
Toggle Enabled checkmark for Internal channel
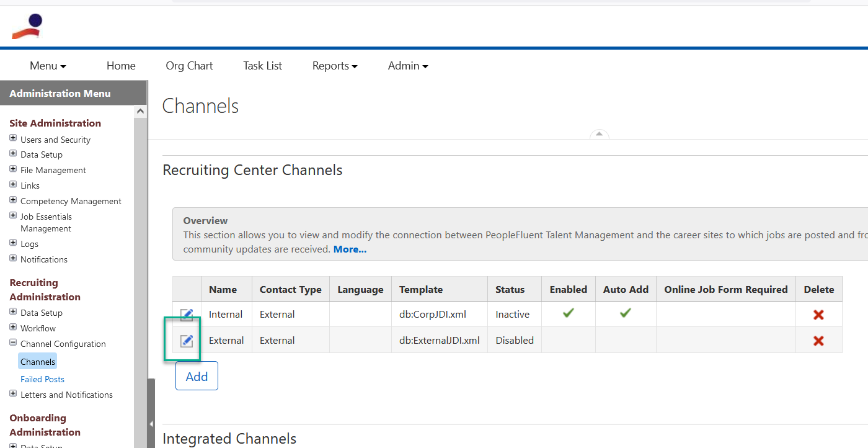click(x=568, y=313)
